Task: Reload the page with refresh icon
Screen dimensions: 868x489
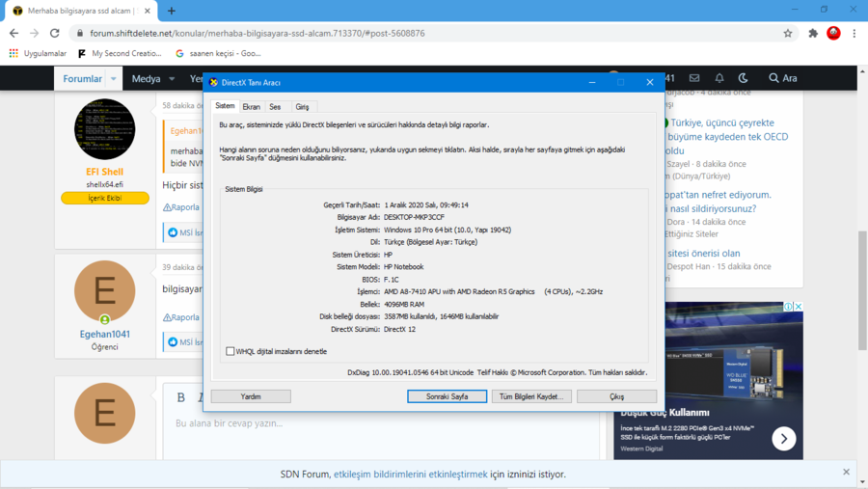Action: click(54, 33)
